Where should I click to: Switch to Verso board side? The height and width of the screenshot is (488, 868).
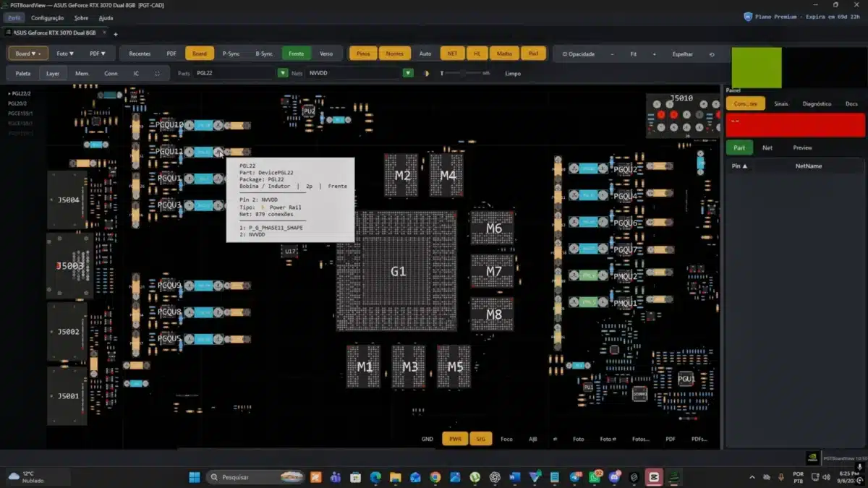point(326,53)
